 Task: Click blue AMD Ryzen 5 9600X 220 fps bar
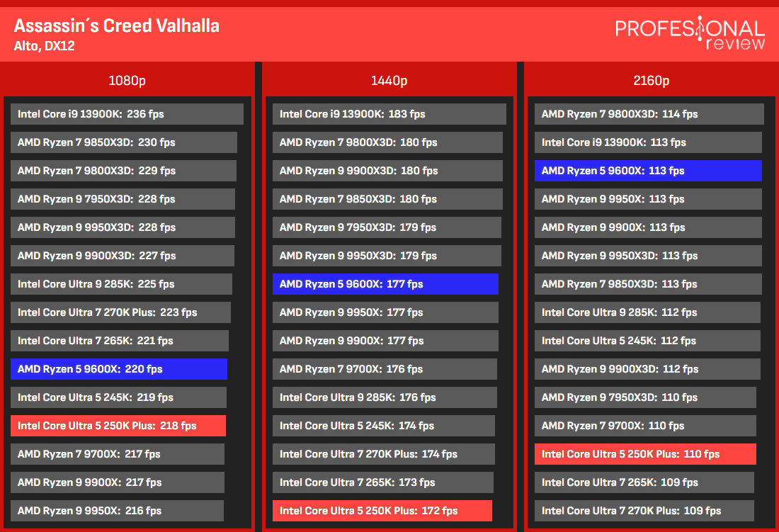pos(119,368)
